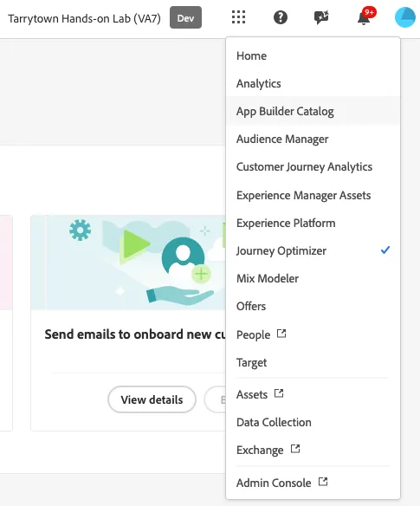Image resolution: width=420 pixels, height=506 pixels.
Task: Choose App Builder Catalog
Action: (313, 111)
